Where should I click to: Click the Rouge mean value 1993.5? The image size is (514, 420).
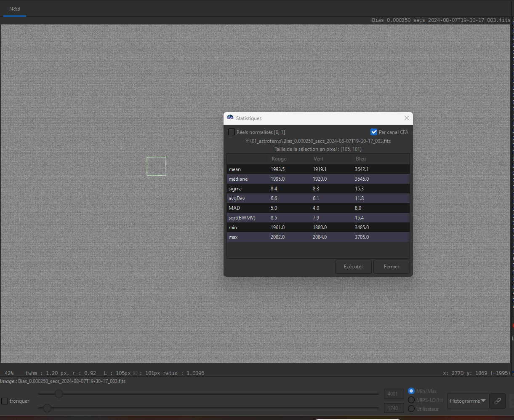point(278,169)
